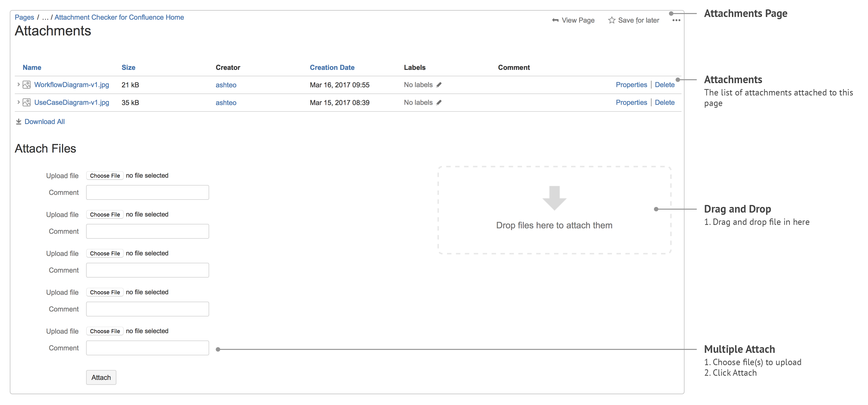Click image file icon of WorkflowDiagram-v1.jpg
The image size is (868, 405).
27,85
